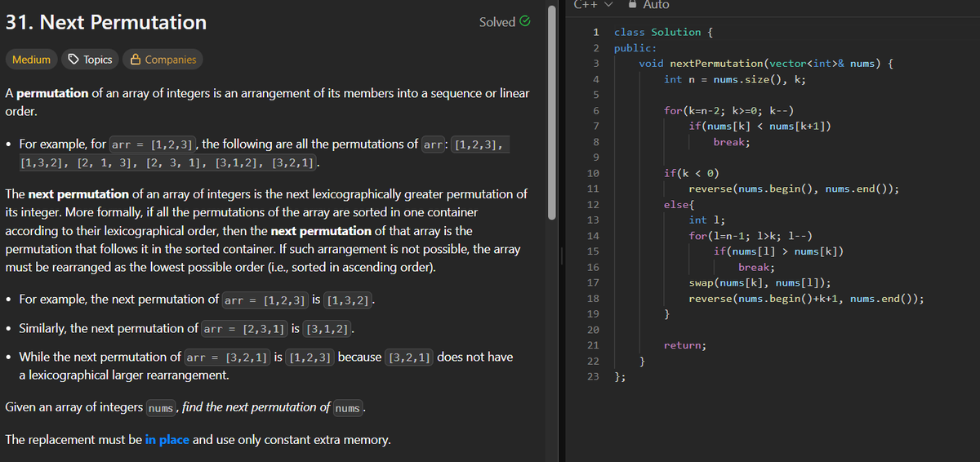Click the green Solved checkmark icon

click(526, 22)
